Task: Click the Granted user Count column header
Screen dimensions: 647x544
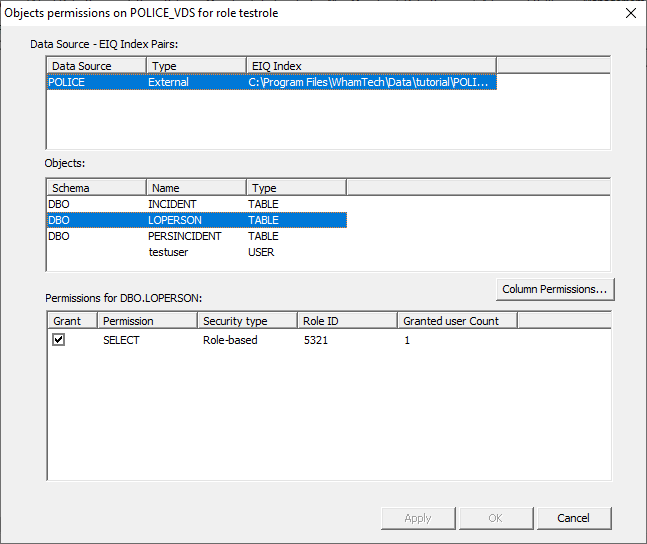Action: pos(456,321)
